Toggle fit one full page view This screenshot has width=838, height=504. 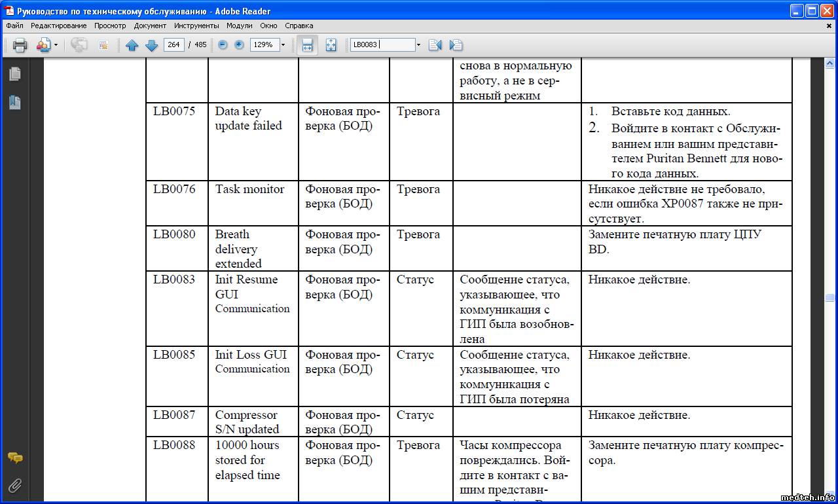pos(331,45)
